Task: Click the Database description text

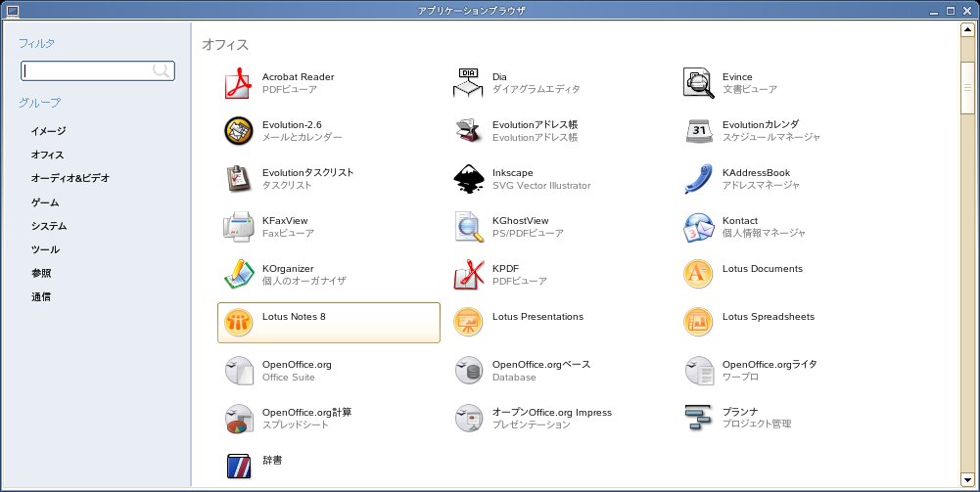Action: tap(514, 378)
